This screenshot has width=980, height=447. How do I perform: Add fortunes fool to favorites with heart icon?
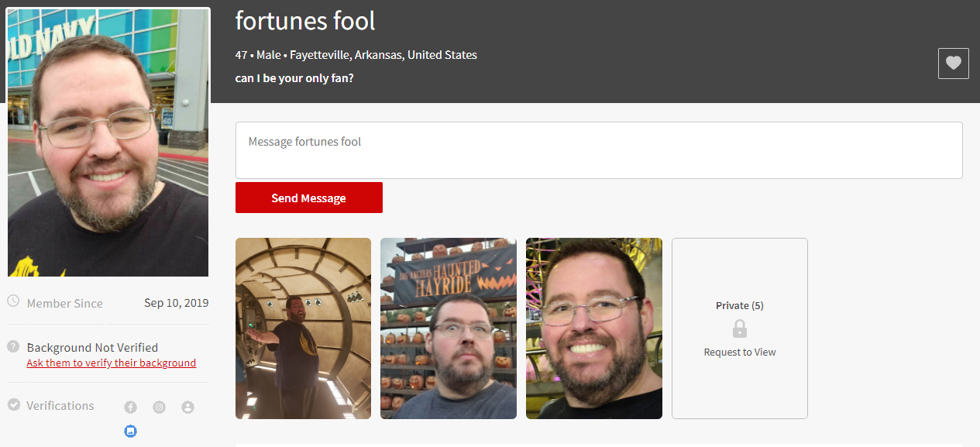click(953, 64)
